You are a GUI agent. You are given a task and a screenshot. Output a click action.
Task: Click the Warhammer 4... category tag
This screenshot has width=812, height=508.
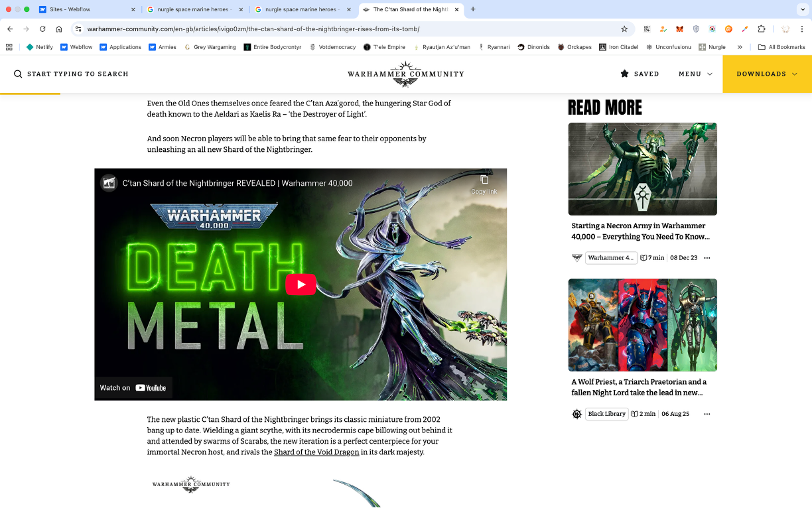[x=610, y=258]
